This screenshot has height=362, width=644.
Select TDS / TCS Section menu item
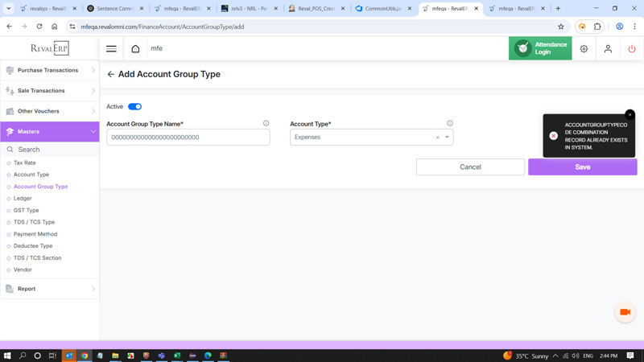click(x=37, y=258)
